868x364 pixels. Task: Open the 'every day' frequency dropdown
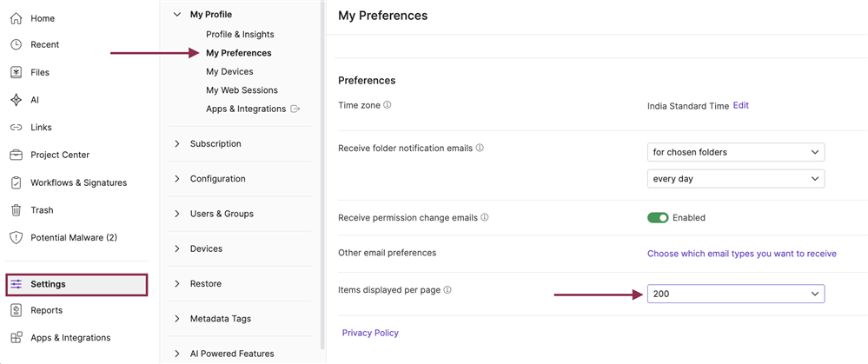[x=736, y=179]
